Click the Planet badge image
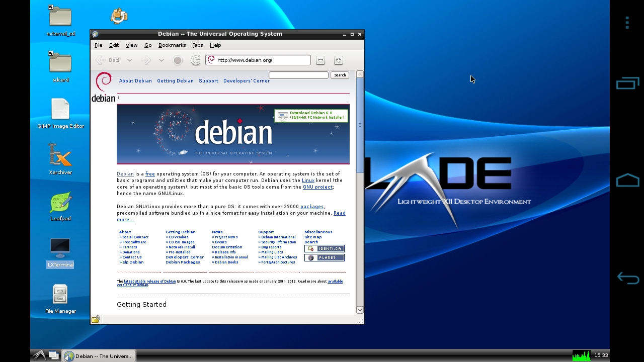 tap(325, 258)
